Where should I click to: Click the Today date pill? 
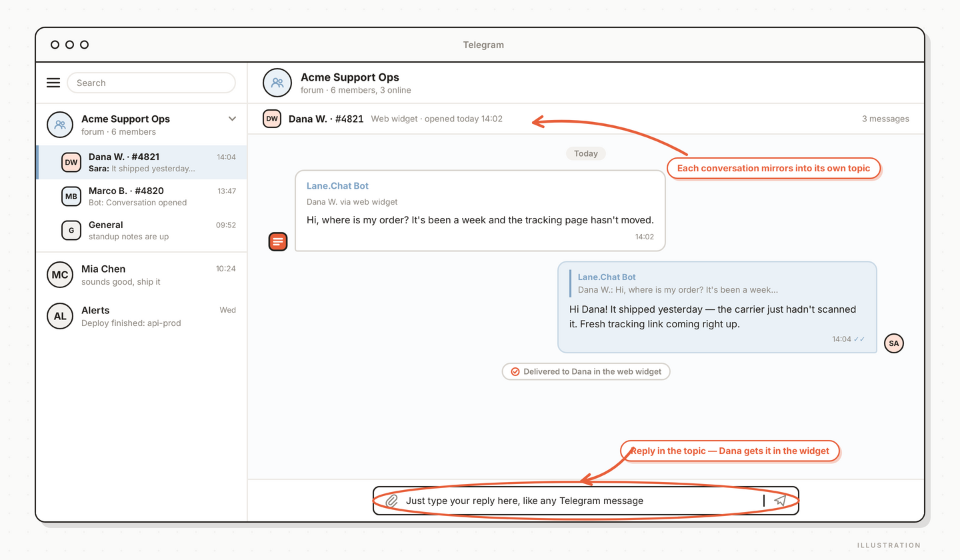point(586,153)
